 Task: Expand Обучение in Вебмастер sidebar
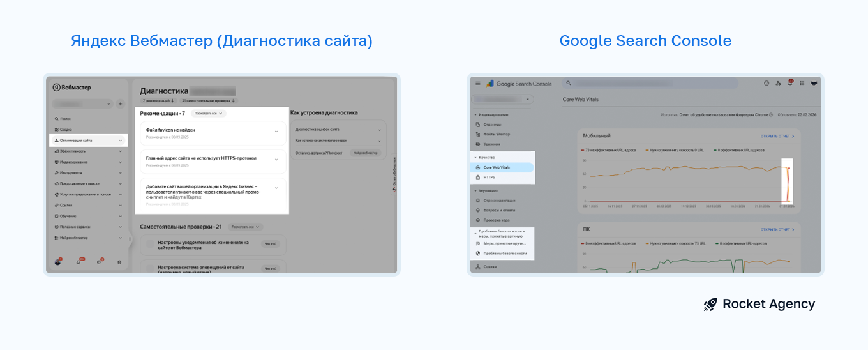[88, 216]
